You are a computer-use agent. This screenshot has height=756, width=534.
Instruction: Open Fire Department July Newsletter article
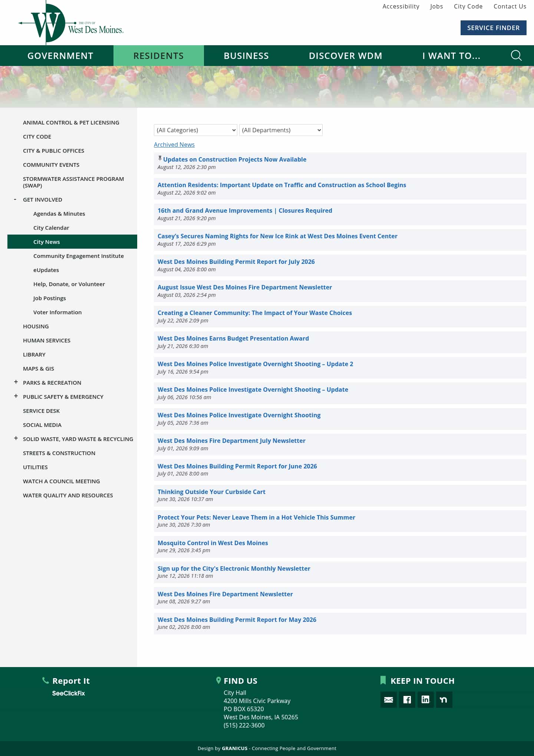[231, 441]
